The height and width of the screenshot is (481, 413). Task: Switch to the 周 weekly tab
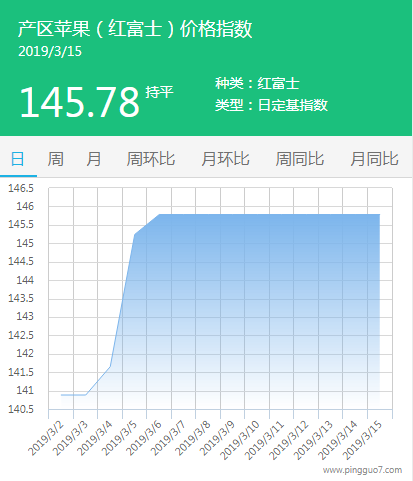55,159
